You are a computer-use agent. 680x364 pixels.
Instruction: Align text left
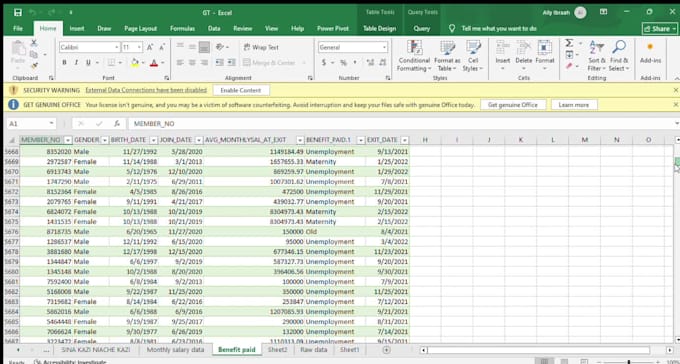click(180, 62)
